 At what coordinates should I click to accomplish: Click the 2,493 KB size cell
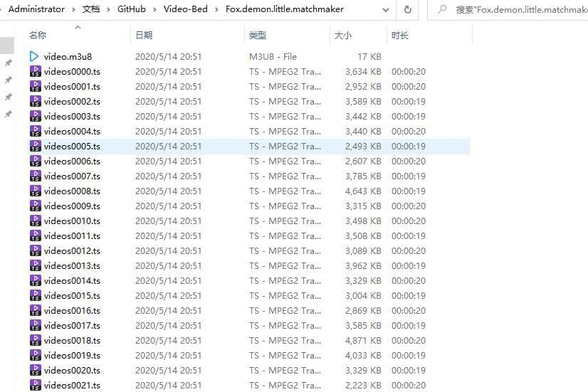pyautogui.click(x=363, y=146)
